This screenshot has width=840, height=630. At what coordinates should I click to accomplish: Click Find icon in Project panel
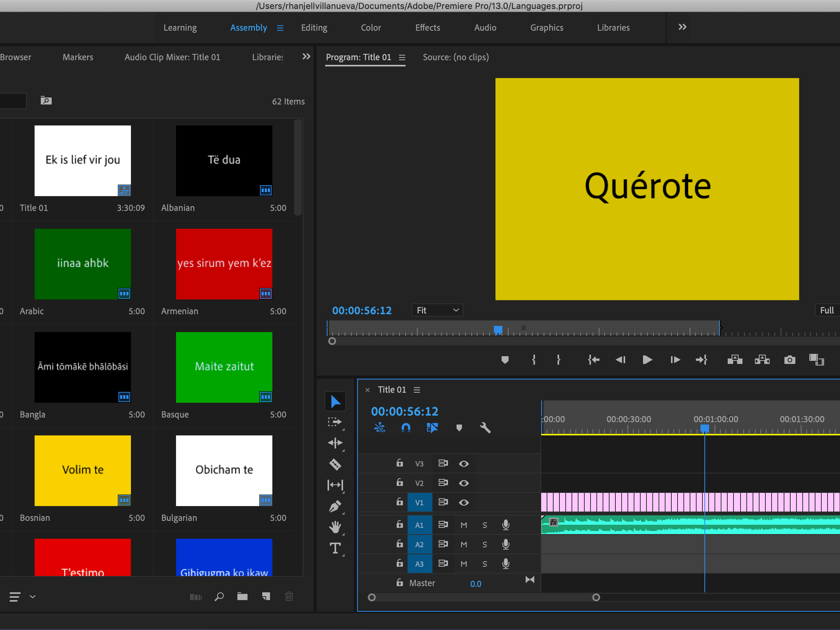point(219,596)
